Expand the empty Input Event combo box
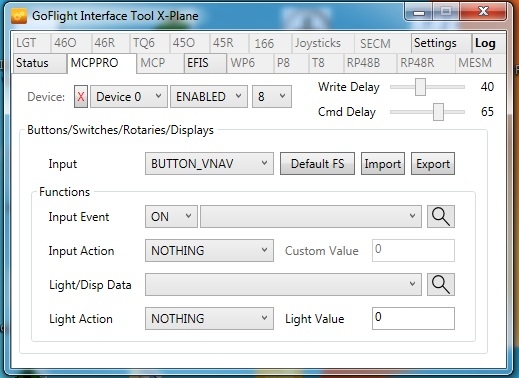Image resolution: width=519 pixels, height=378 pixels. tap(311, 217)
